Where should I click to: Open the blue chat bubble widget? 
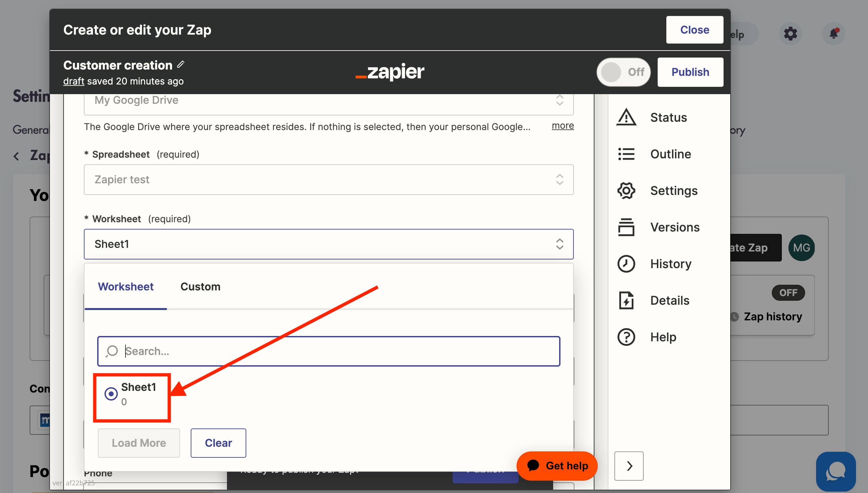click(835, 471)
